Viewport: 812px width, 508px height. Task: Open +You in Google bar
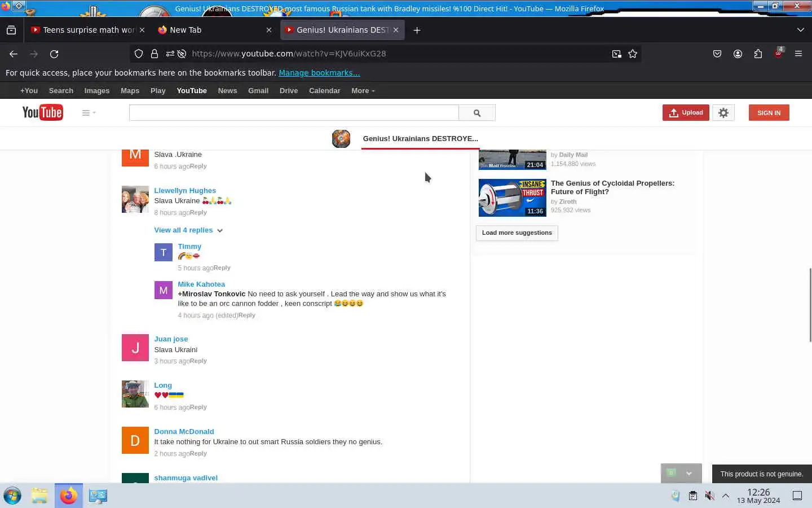point(29,90)
